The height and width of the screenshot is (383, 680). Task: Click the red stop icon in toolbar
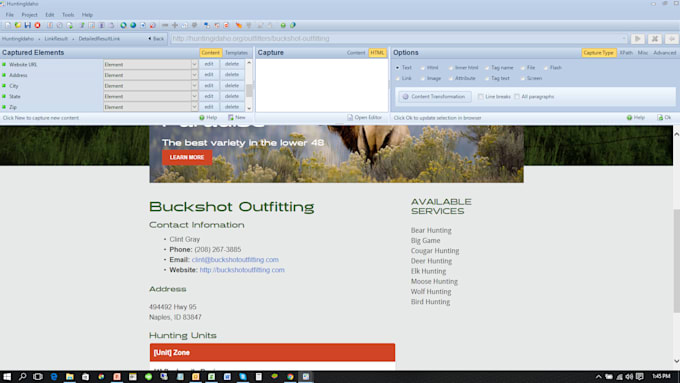coord(37,26)
